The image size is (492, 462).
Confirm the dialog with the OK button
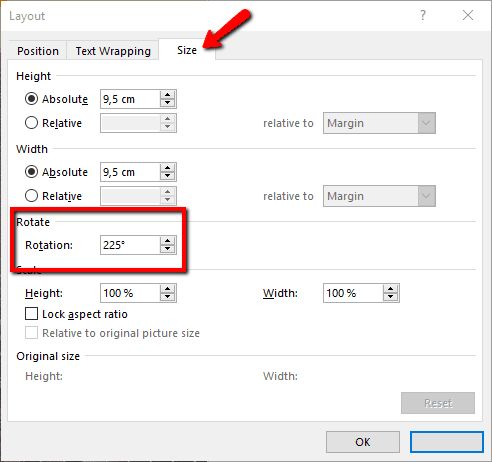click(363, 442)
